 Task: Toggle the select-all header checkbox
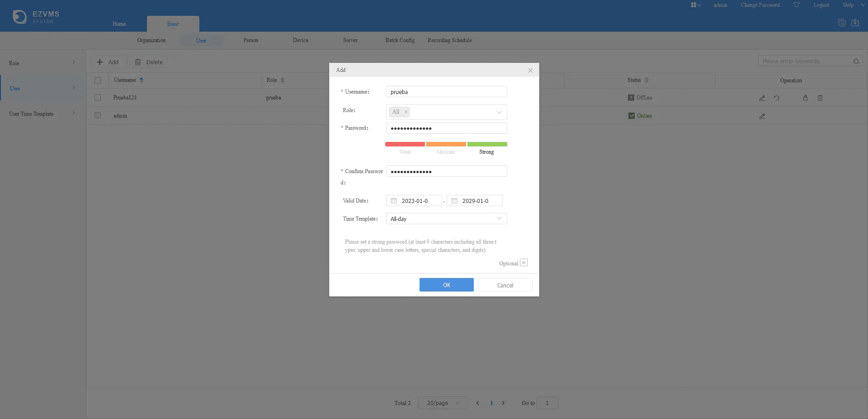pos(98,80)
